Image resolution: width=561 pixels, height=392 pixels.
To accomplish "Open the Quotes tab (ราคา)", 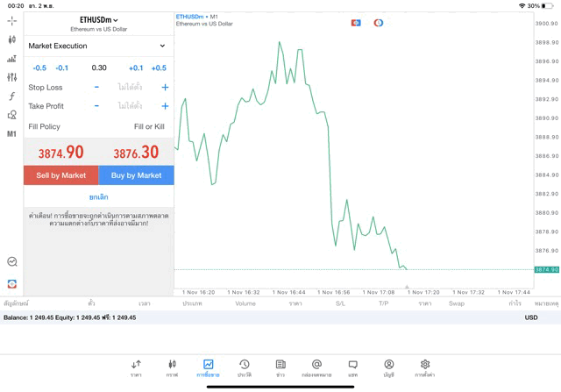I will click(x=136, y=368).
